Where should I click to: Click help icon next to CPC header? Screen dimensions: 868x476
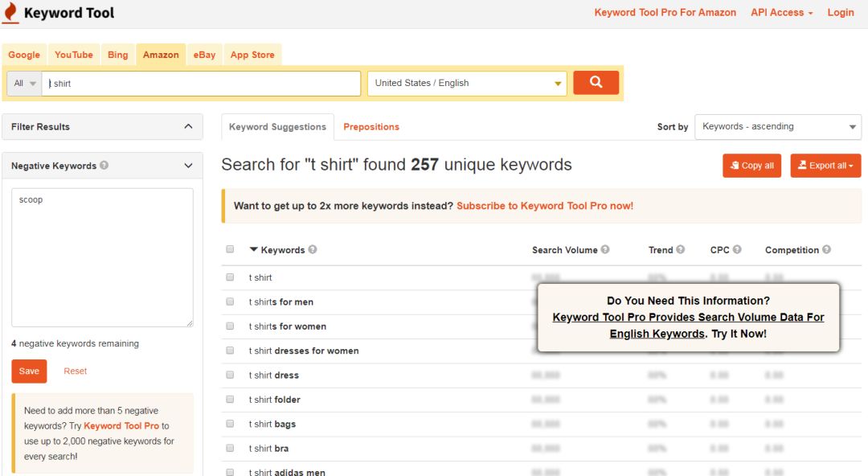pos(737,250)
